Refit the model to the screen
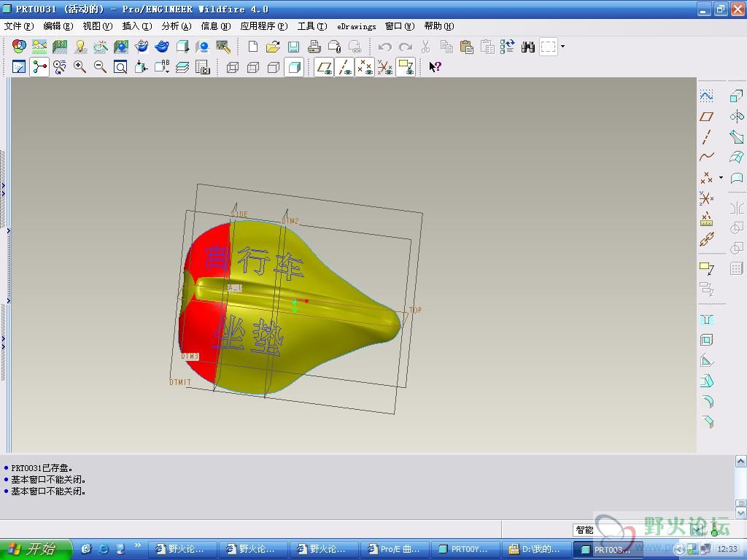Image resolution: width=747 pixels, height=560 pixels. point(120,67)
